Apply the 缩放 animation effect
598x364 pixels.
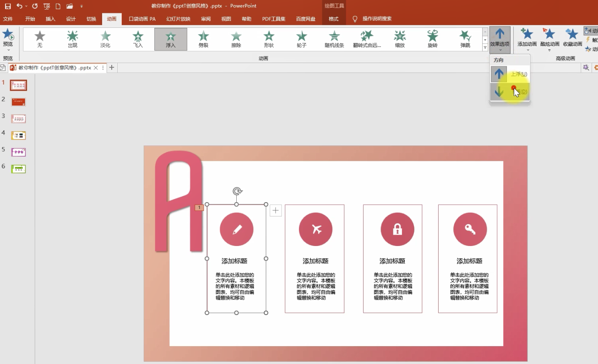[x=400, y=39]
